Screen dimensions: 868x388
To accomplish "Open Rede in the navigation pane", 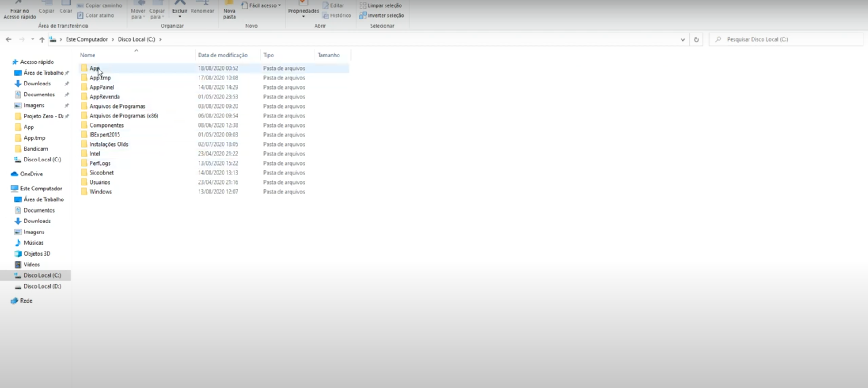I will coord(26,301).
